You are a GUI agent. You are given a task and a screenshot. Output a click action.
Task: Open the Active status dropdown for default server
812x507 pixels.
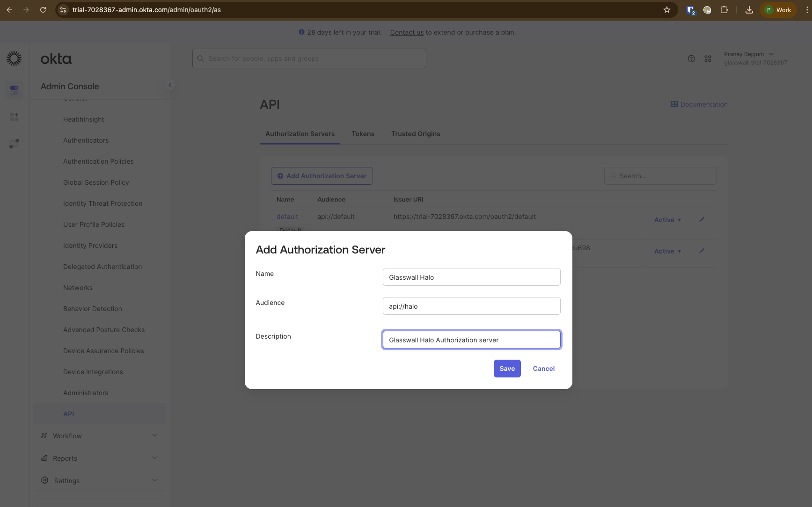point(667,219)
